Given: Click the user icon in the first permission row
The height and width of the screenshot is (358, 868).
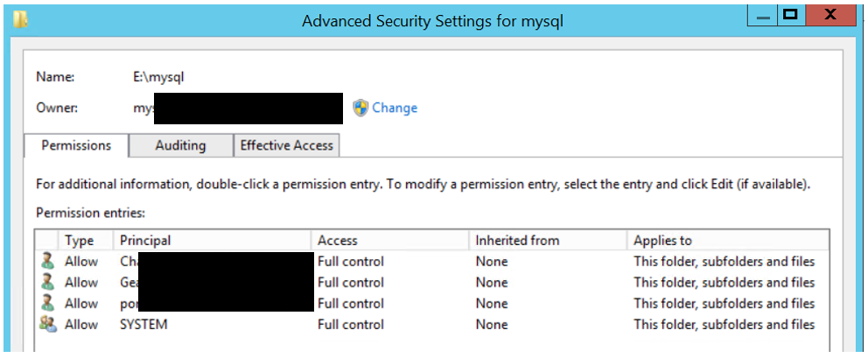Looking at the screenshot, I should click(47, 261).
